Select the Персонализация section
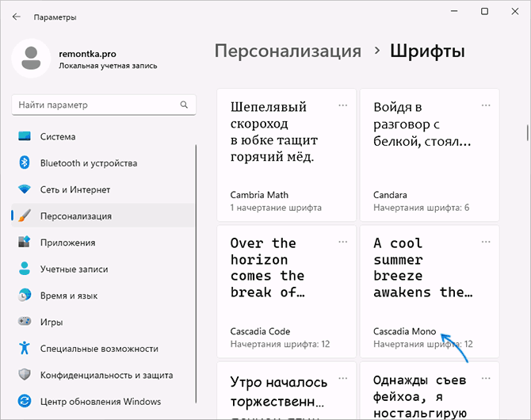Image resolution: width=531 pixels, height=420 pixels. [102, 216]
